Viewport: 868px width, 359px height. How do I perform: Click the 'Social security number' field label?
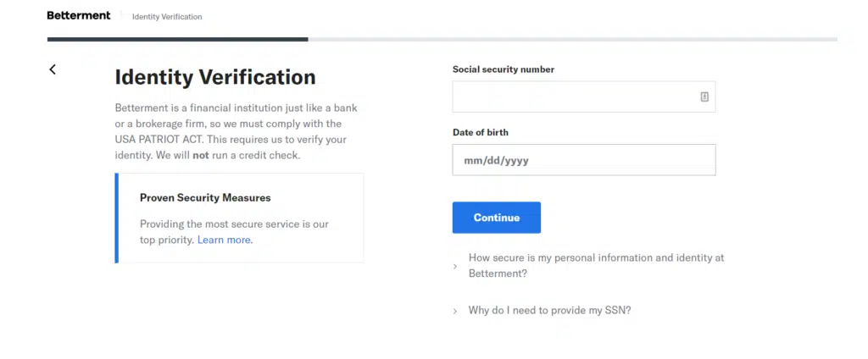[x=503, y=69]
